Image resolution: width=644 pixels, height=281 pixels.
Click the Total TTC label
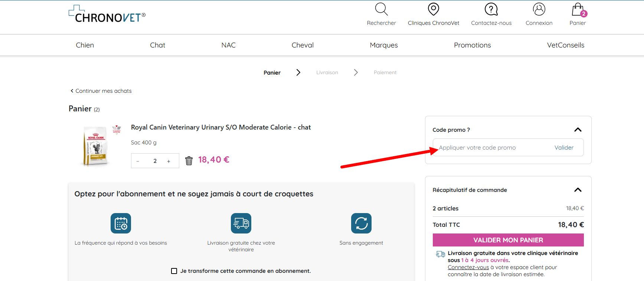click(446, 225)
